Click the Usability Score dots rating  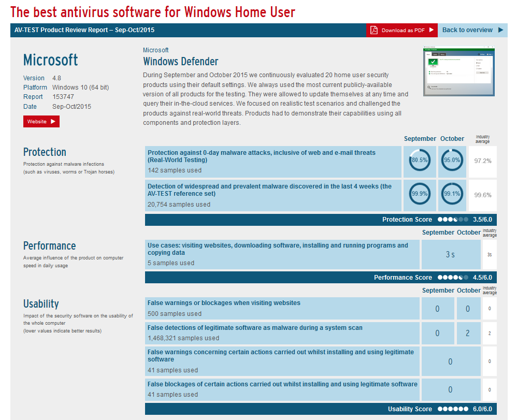pos(453,409)
